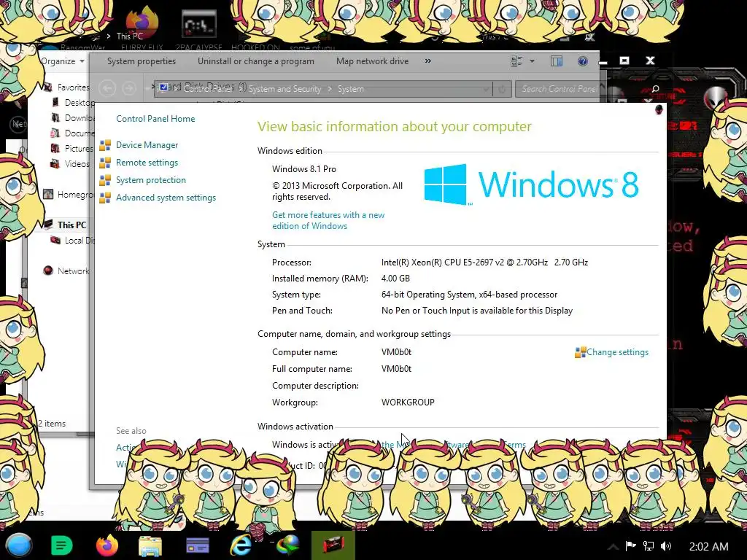Launch Internet Explorer from the taskbar

coord(241,545)
